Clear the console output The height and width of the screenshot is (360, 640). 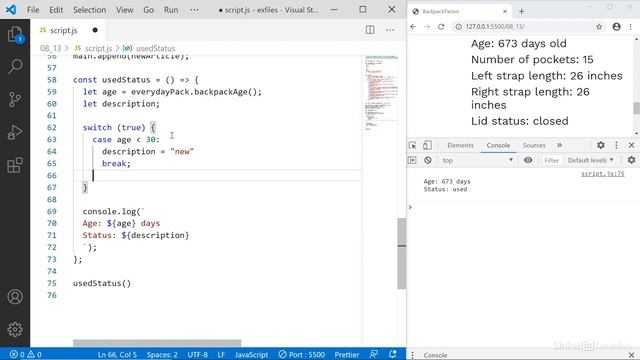[428, 160]
